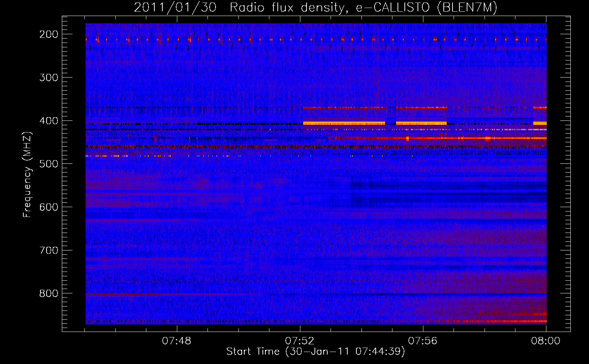Click the 07:52 time tick label
This screenshot has height=364, width=589.
(x=300, y=341)
